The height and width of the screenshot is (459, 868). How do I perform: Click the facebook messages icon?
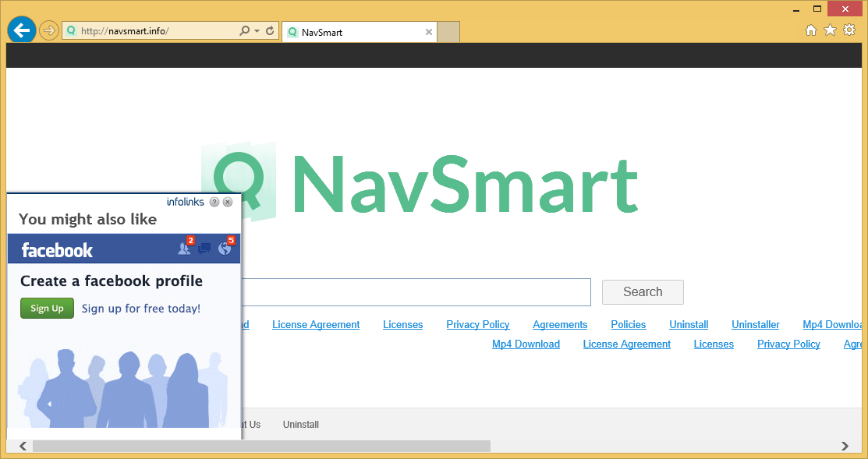point(204,249)
